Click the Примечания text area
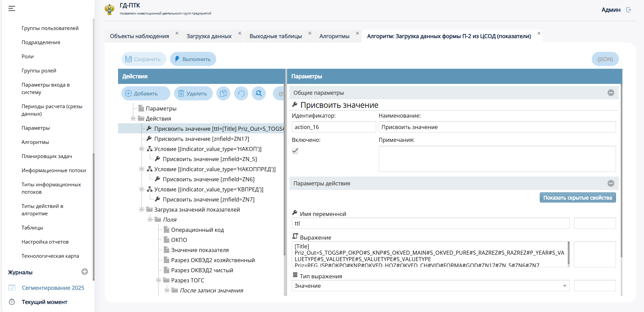This screenshot has width=644, height=312. click(497, 159)
